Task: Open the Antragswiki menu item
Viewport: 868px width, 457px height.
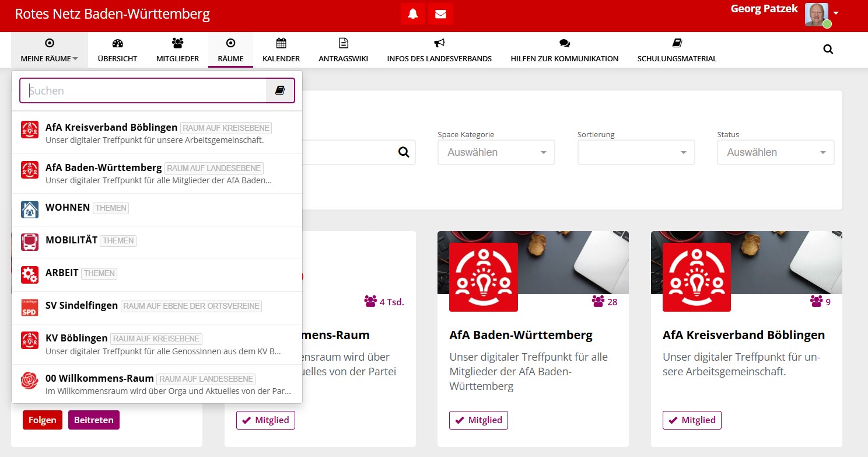Action: (343, 50)
